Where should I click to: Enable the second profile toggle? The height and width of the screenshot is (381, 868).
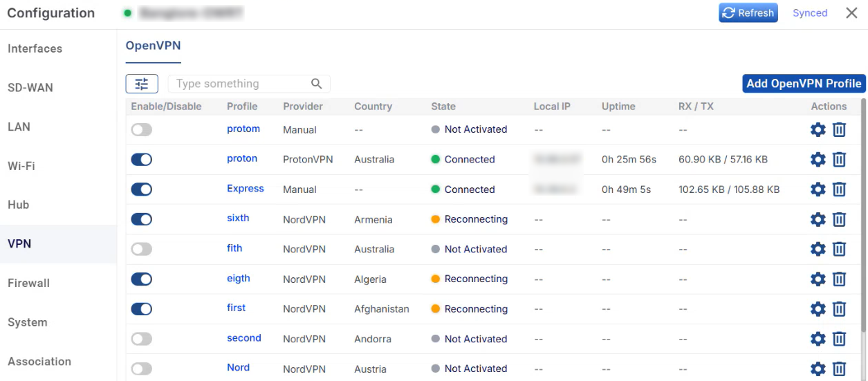(x=142, y=339)
